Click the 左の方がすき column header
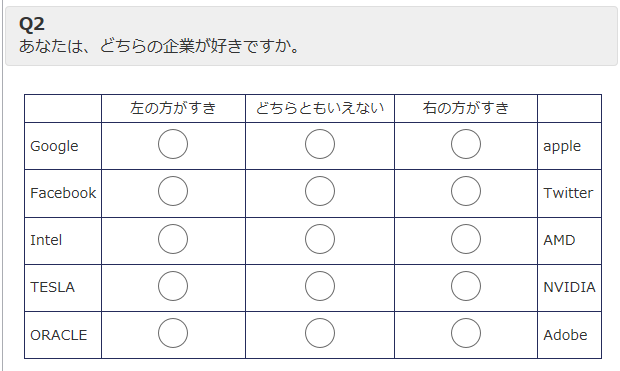Viewport: 620px width, 371px height. coord(173,108)
